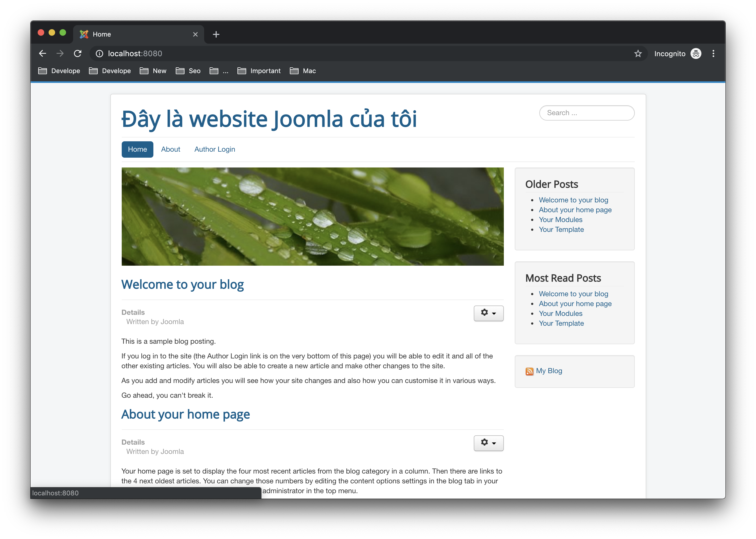Click the Incognito profile icon
Image resolution: width=756 pixels, height=539 pixels.
pos(696,53)
